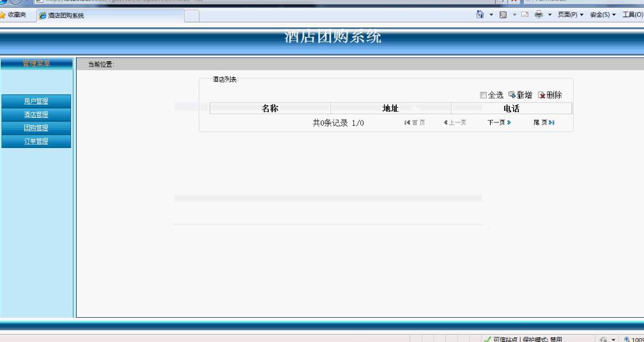Go to last page (尾页)

(544, 123)
